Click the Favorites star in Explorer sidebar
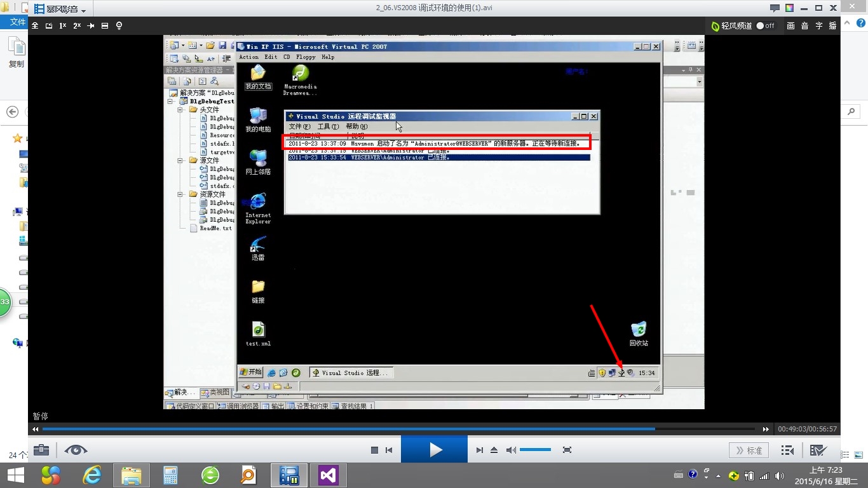 click(17, 138)
